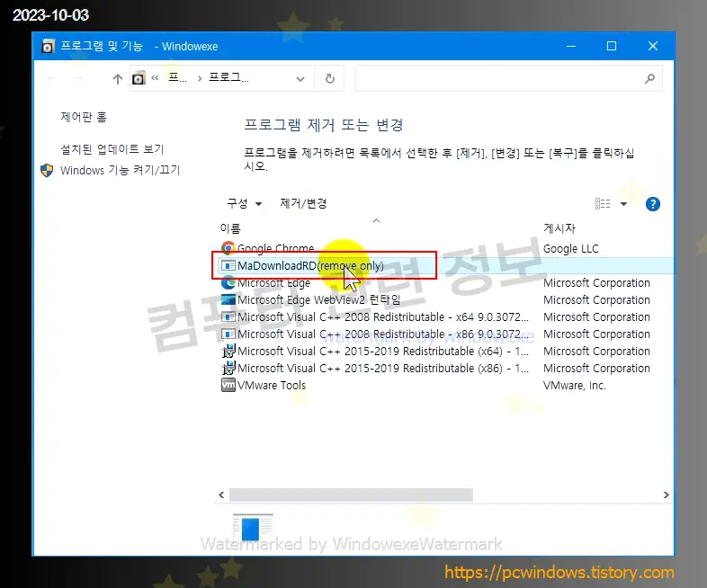Click icon of Visual C++ 2015-2019 x64 entry

228,351
